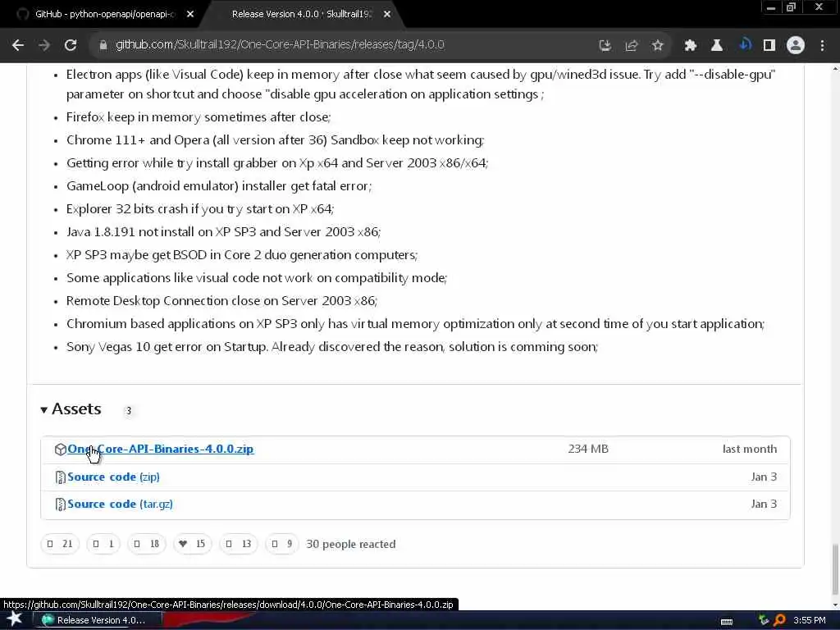Open the taskbar start star icon

(x=15, y=620)
